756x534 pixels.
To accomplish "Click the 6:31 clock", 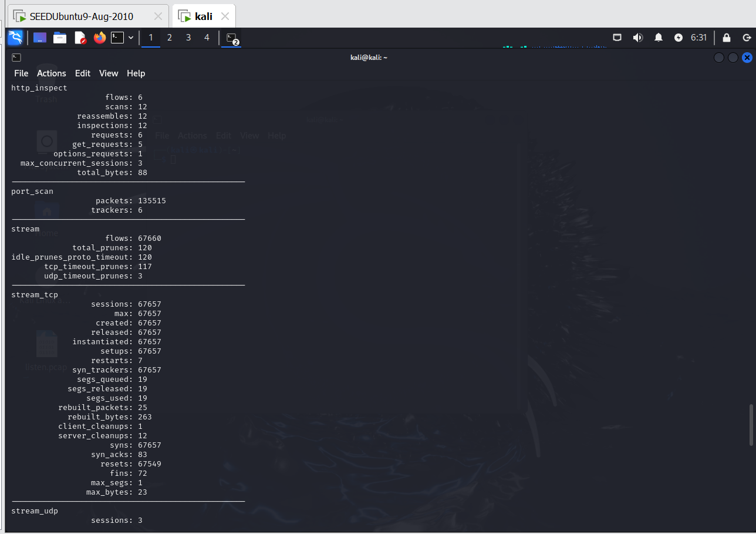I will [x=698, y=38].
